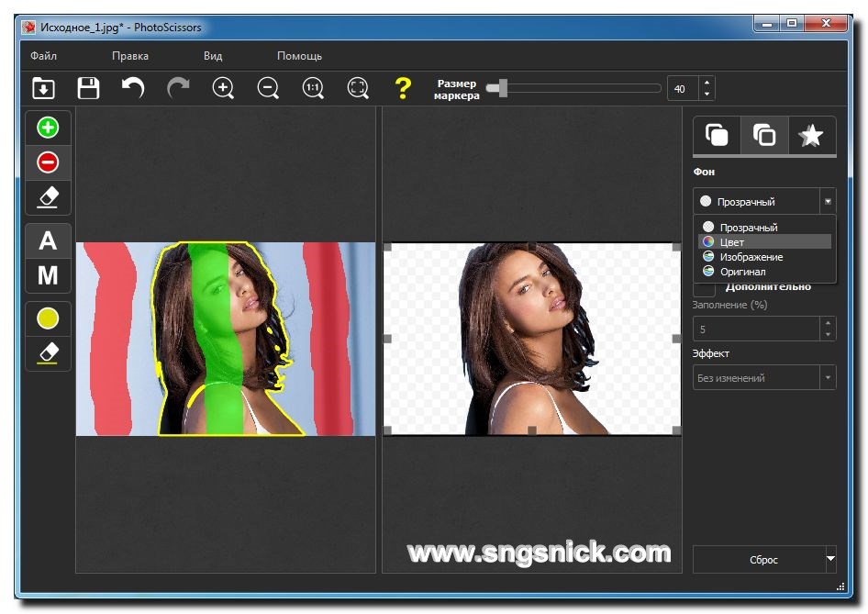Click the Open file icon in toolbar
Viewport: 868px width, 614px height.
click(x=43, y=88)
